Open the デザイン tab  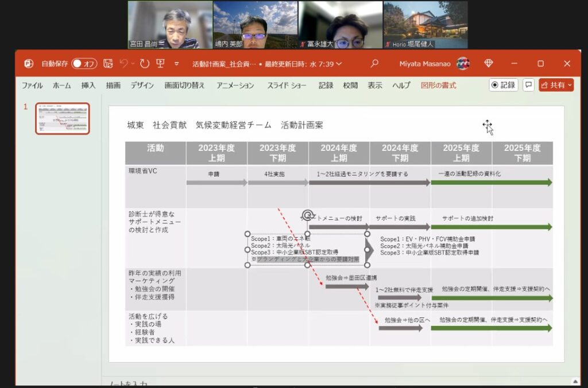[x=142, y=86]
